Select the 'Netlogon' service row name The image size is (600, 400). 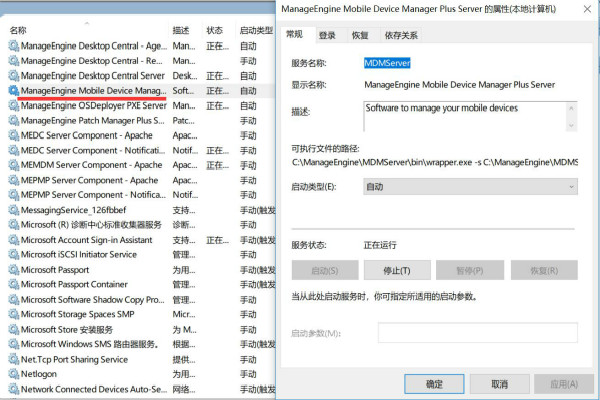[x=39, y=374]
